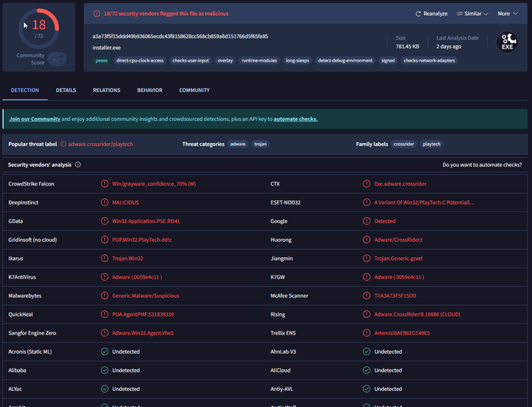Select the runtime-modules tag
Viewport: 532px width, 407px height.
tap(259, 60)
